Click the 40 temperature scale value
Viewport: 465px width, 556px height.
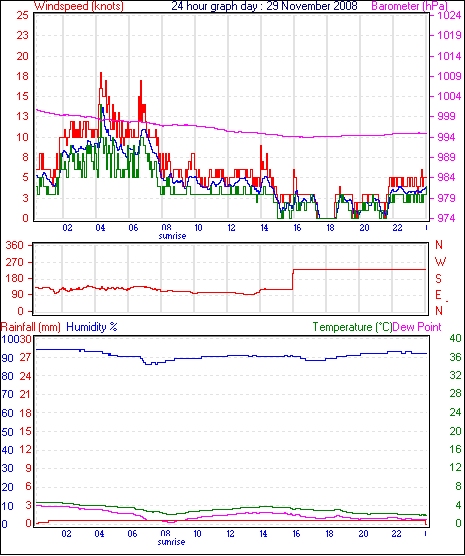[x=455, y=338]
